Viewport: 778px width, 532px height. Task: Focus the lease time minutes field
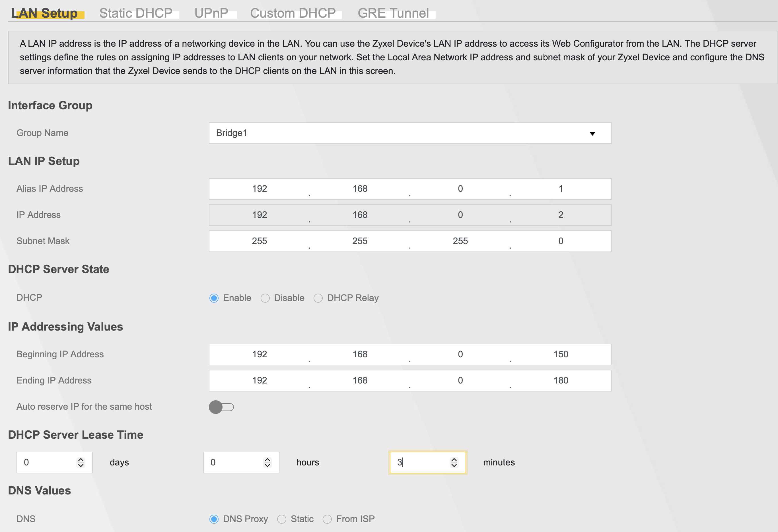click(x=428, y=462)
